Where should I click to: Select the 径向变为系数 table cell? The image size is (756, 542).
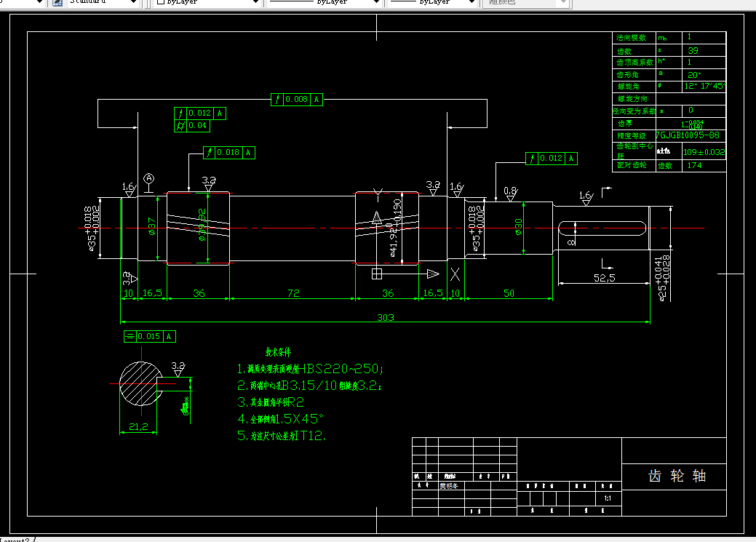[x=634, y=111]
